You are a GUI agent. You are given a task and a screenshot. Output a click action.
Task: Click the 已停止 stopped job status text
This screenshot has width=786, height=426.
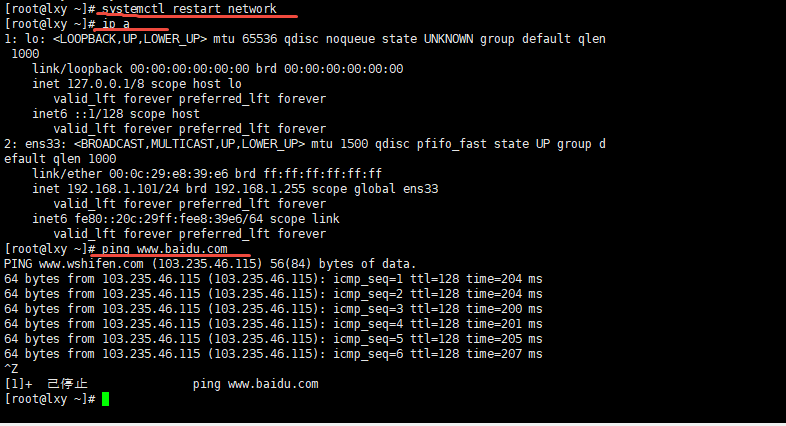67,384
